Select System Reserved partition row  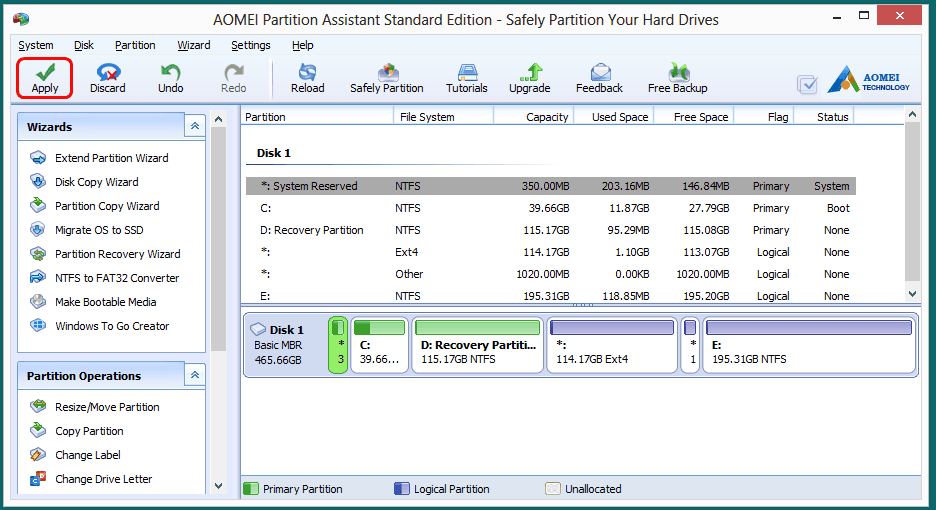pyautogui.click(x=551, y=186)
